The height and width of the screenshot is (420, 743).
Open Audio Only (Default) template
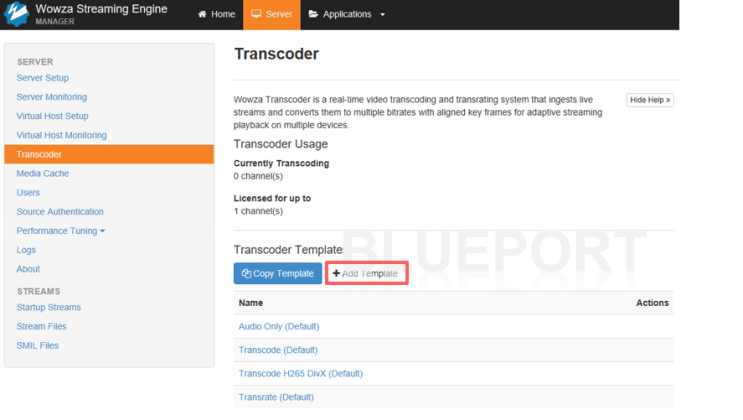[x=279, y=326]
